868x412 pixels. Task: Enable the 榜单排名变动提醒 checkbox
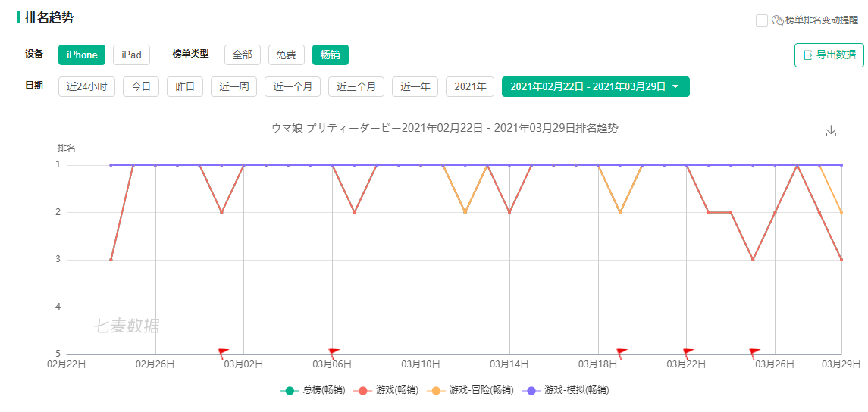click(762, 20)
